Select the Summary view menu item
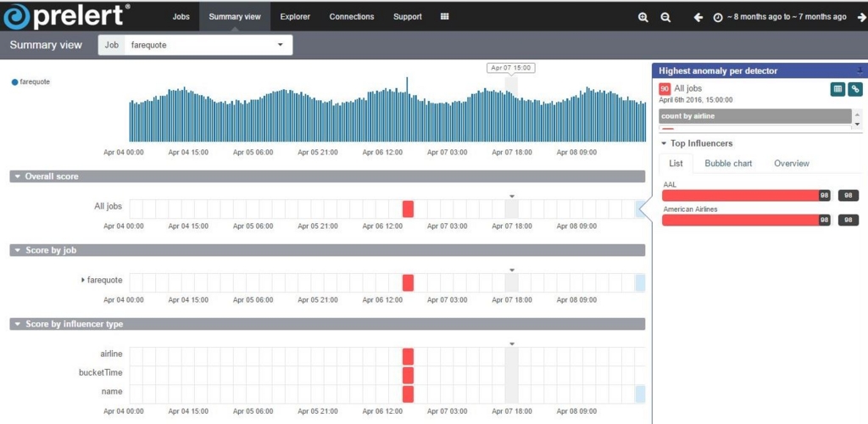868x424 pixels. click(235, 17)
